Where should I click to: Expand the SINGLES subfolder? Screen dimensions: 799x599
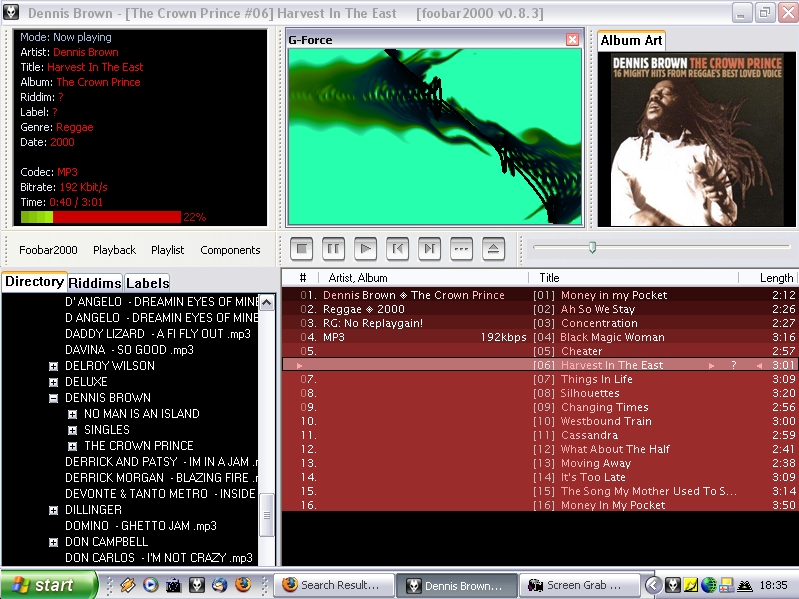(72, 430)
